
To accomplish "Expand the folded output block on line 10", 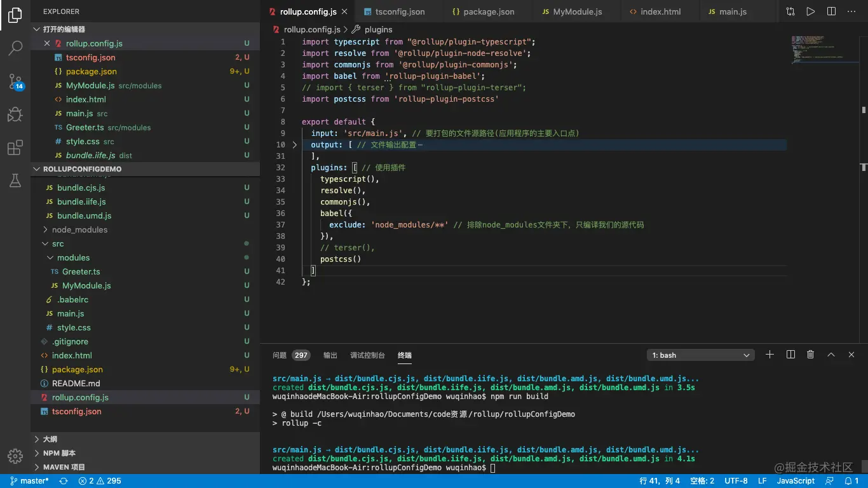I will tap(294, 145).
